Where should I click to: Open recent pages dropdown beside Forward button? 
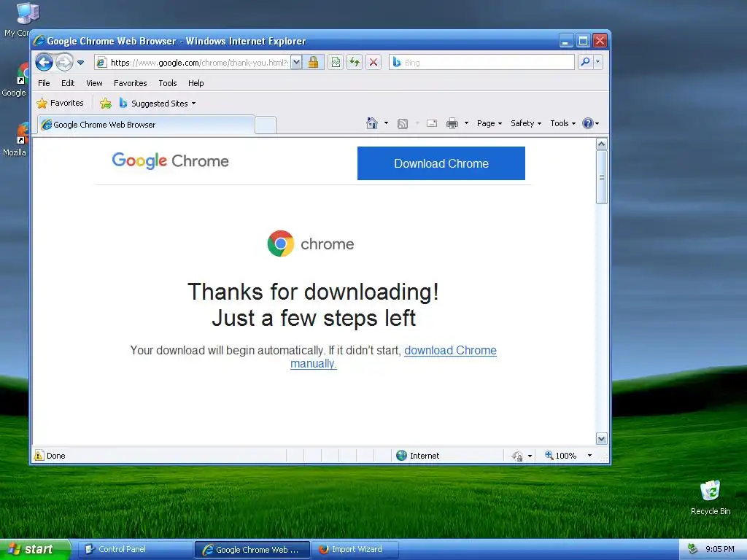[80, 63]
